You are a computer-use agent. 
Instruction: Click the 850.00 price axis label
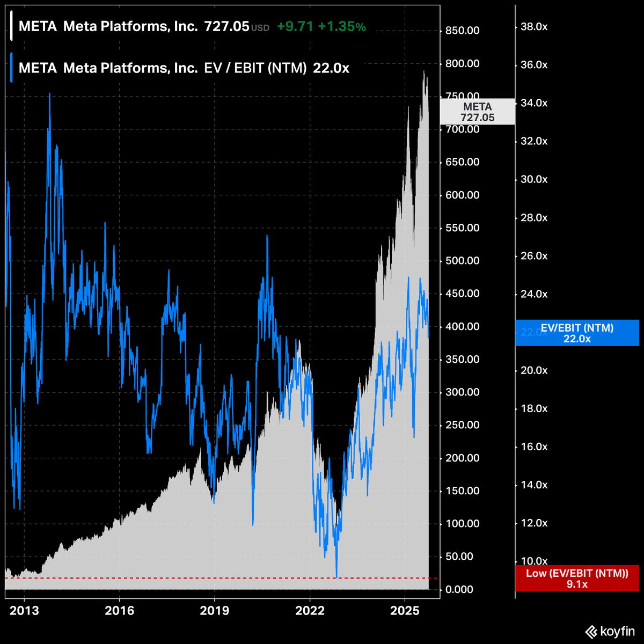[463, 31]
